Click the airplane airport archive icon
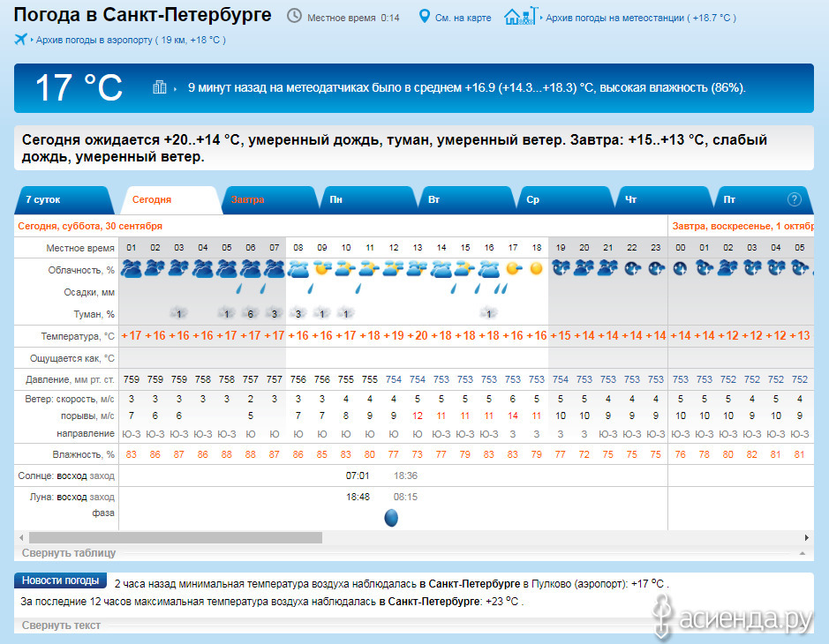This screenshot has width=829, height=644. pyautogui.click(x=20, y=39)
